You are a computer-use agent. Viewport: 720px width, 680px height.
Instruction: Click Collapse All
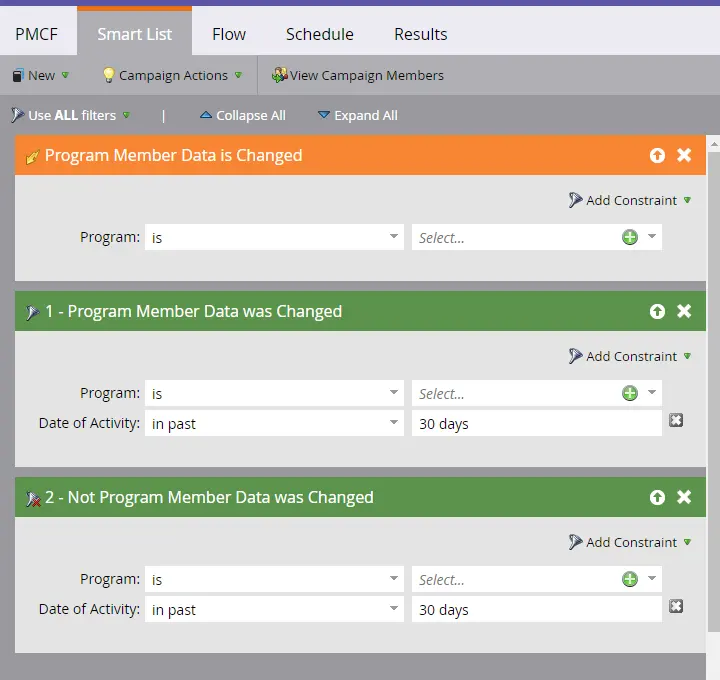pyautogui.click(x=243, y=115)
